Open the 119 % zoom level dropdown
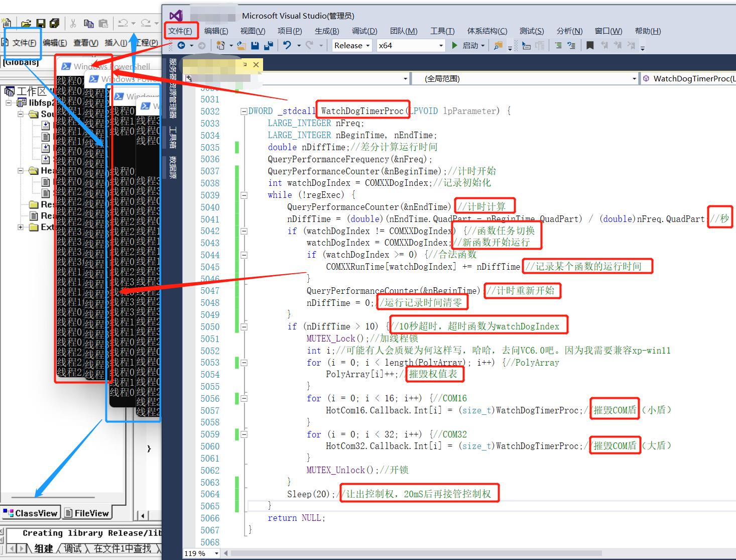This screenshot has width=736, height=560. coord(202,553)
